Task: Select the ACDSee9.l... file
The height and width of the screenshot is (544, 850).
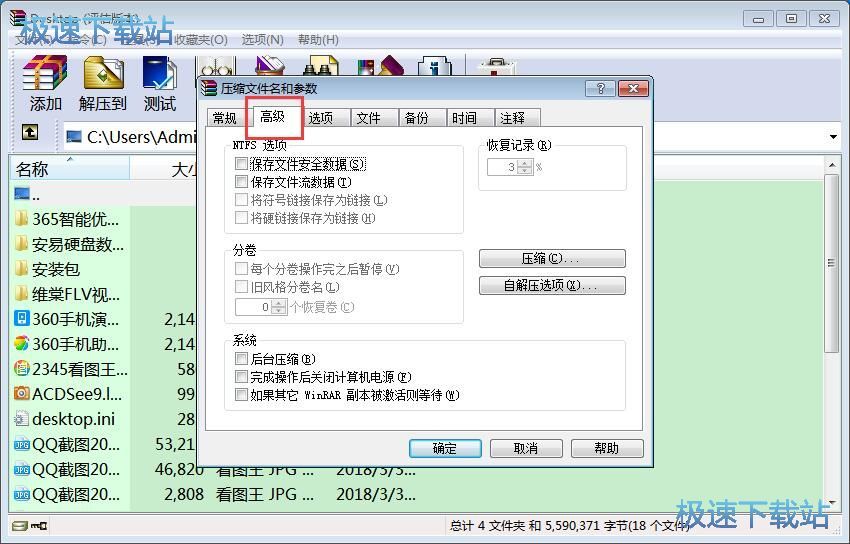Action: coord(68,394)
